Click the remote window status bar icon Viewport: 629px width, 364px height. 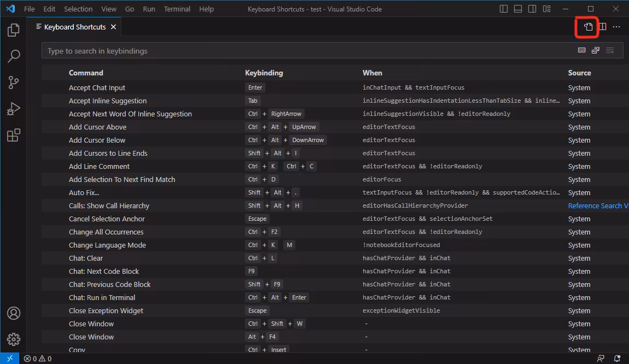[10, 359]
